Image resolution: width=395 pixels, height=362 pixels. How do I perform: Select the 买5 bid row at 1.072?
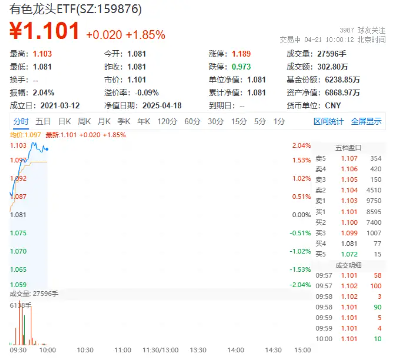pyautogui.click(x=349, y=254)
